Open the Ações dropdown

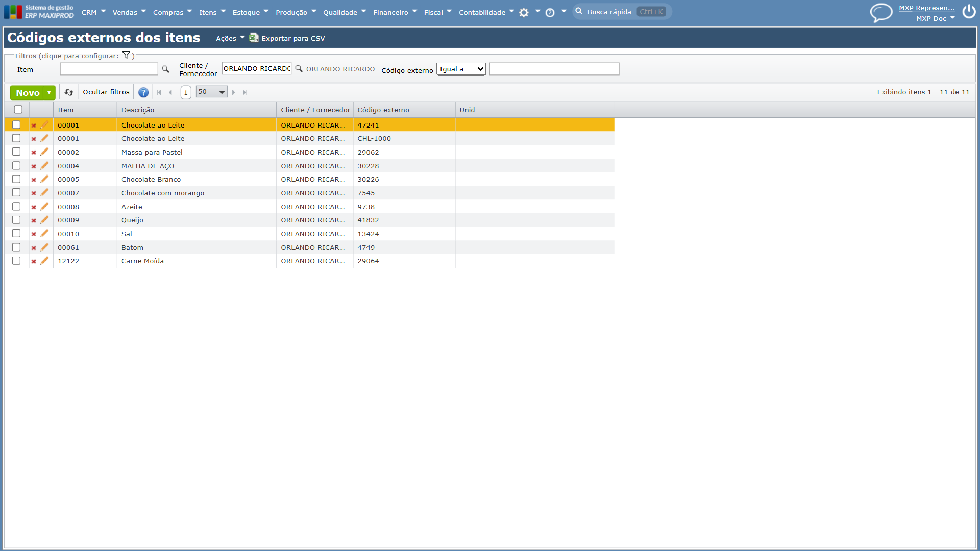coord(230,38)
